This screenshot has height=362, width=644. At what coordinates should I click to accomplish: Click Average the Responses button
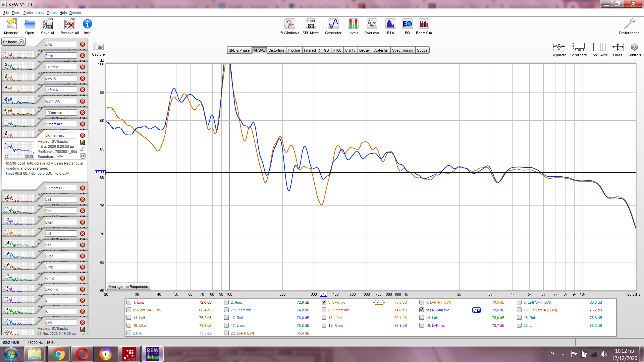(x=128, y=287)
